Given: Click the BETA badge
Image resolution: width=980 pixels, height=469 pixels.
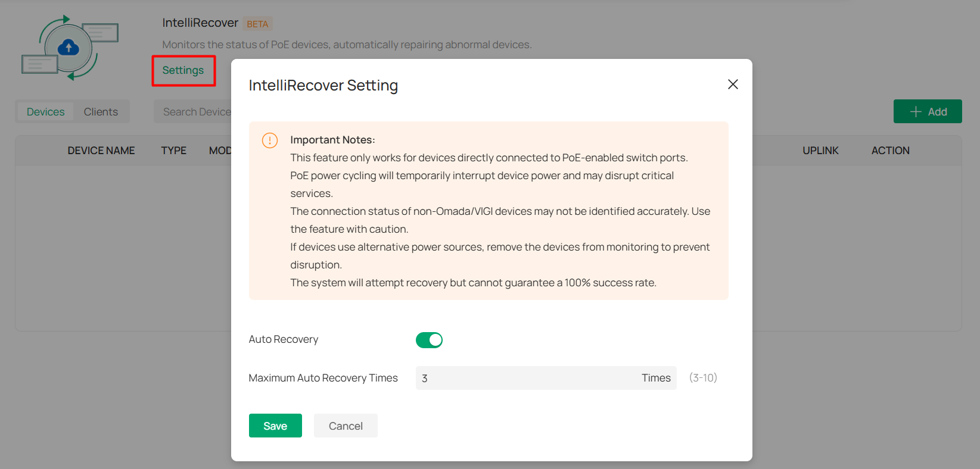Looking at the screenshot, I should 257,24.
